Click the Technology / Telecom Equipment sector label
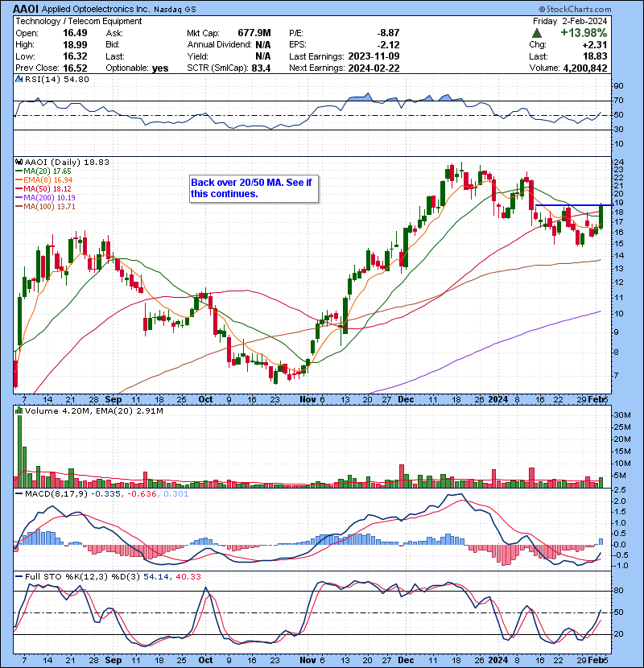The height and width of the screenshot is (668, 644). click(79, 21)
